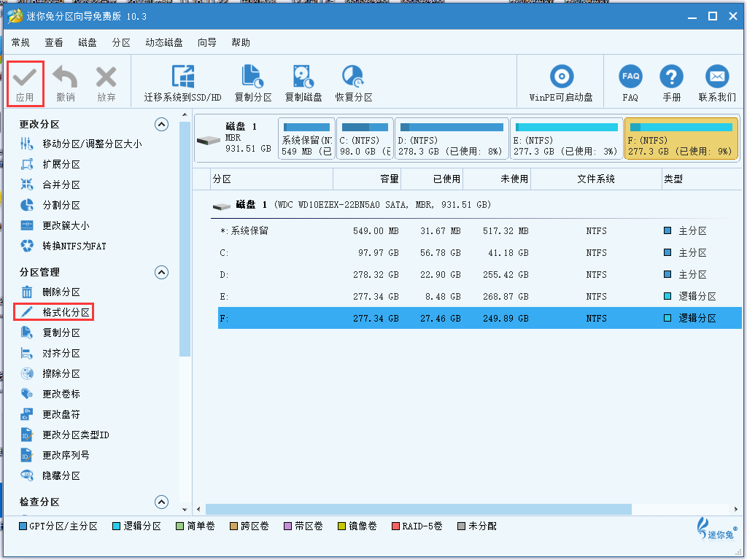Select 隐藏分区 hide partition action
Screen dimensions: 747x560
click(50, 476)
